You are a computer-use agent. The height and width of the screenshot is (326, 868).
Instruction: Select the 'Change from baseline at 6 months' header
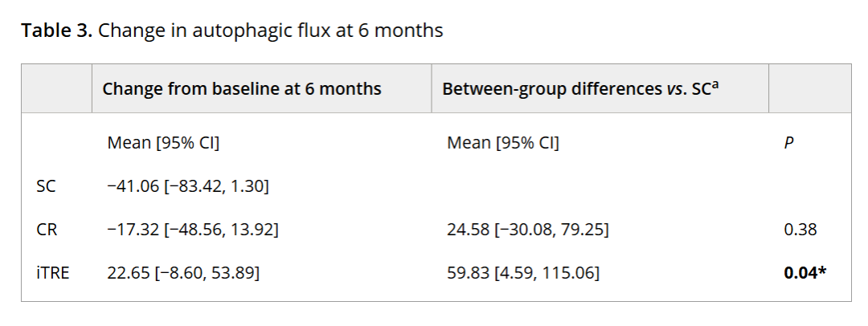click(242, 88)
